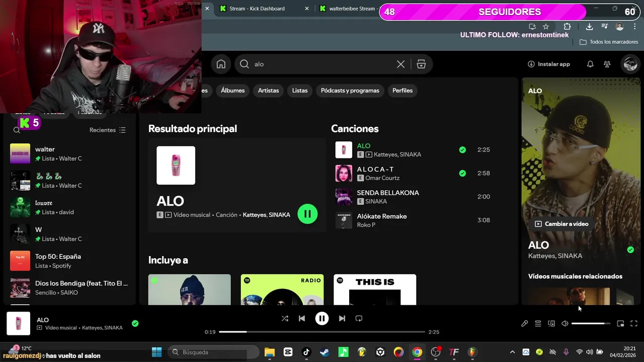Click Cambiar a vídeo button
The height and width of the screenshot is (362, 644).
pyautogui.click(x=561, y=224)
